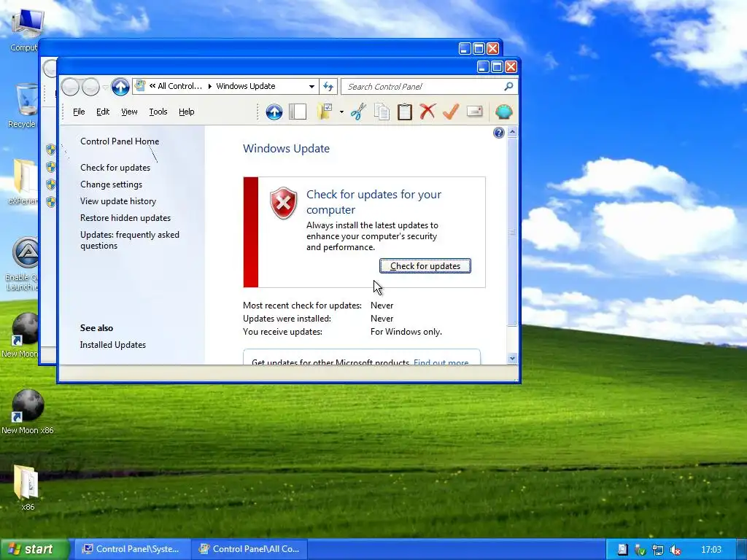This screenshot has width=747, height=560.
Task: Open the Tools menu
Action: coord(158,112)
